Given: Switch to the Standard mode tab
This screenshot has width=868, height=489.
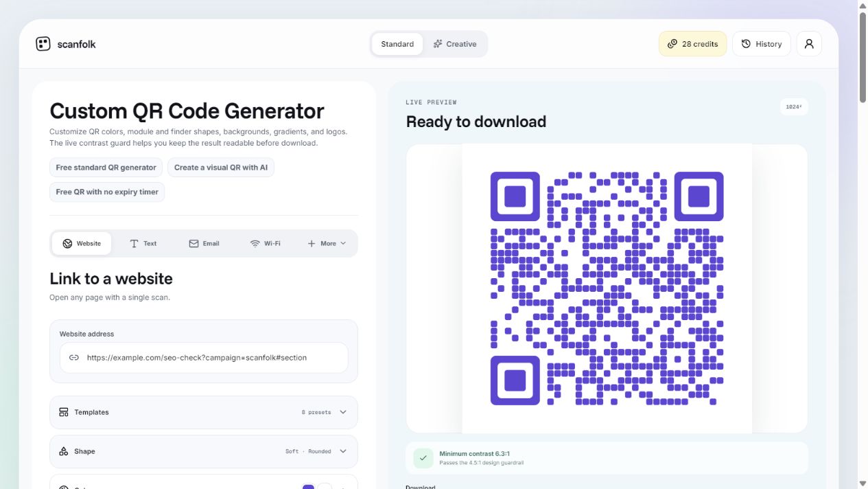Looking at the screenshot, I should tap(397, 44).
